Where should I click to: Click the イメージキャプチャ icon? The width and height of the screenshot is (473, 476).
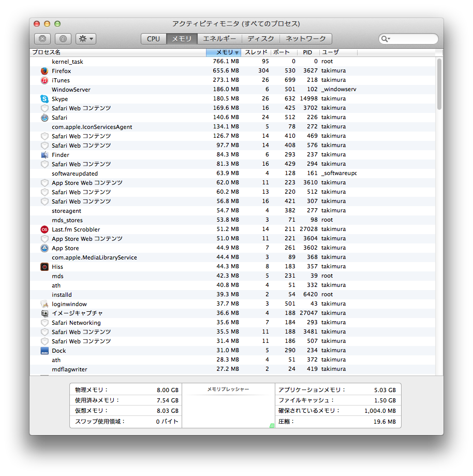45,313
